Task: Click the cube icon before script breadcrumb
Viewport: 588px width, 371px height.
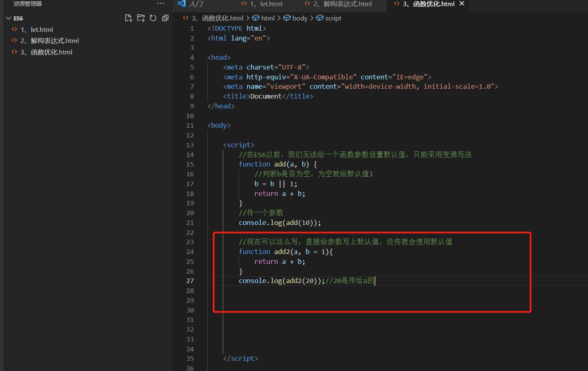Action: pyautogui.click(x=320, y=18)
